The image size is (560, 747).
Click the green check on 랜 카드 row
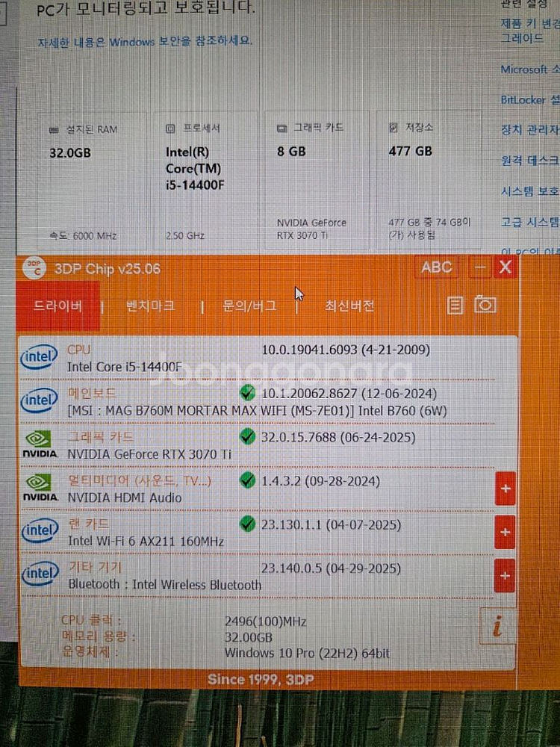[247, 524]
